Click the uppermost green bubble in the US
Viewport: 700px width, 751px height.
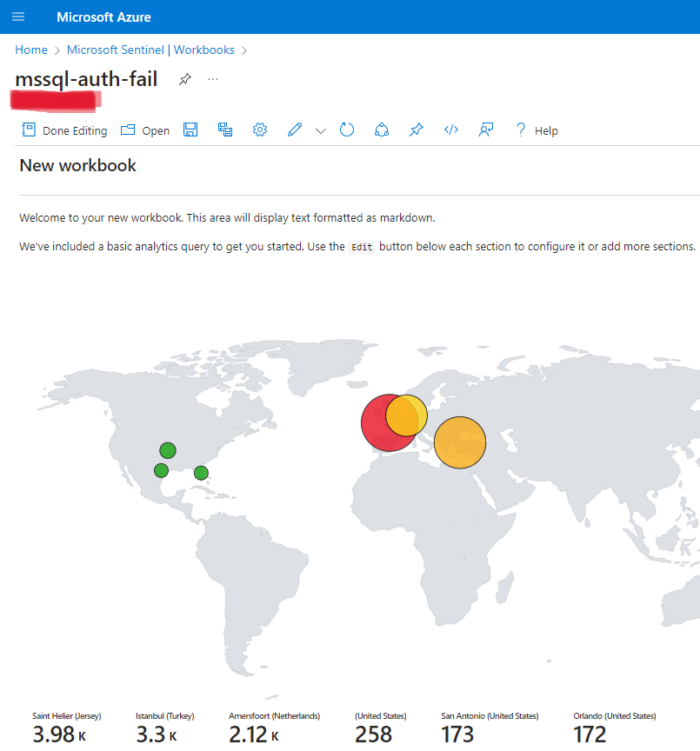pyautogui.click(x=168, y=450)
